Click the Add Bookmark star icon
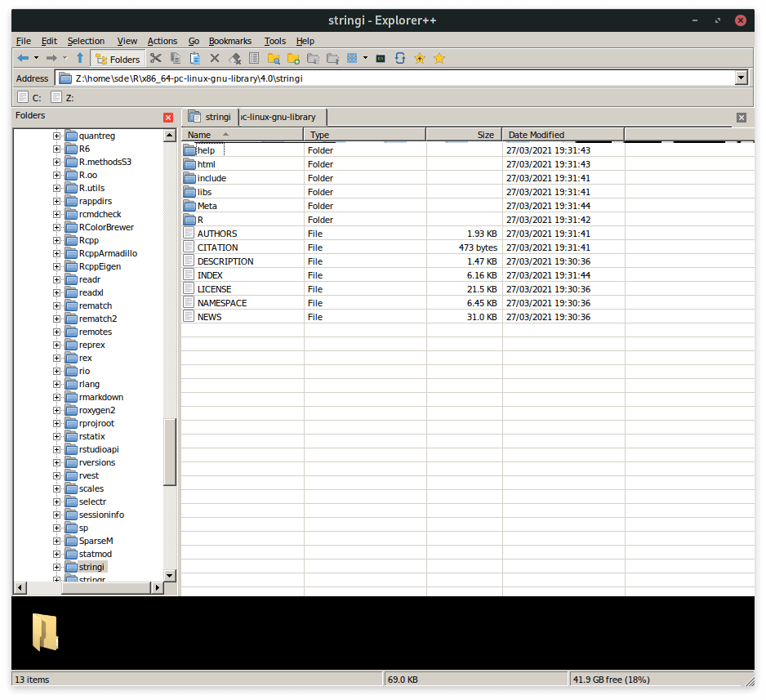Screen dimensions: 766x700 pos(420,59)
